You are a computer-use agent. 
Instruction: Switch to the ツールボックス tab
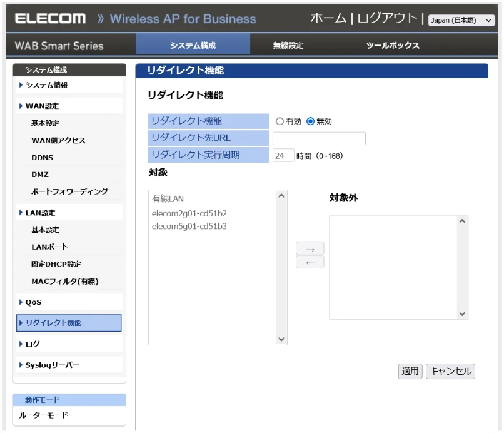point(393,45)
